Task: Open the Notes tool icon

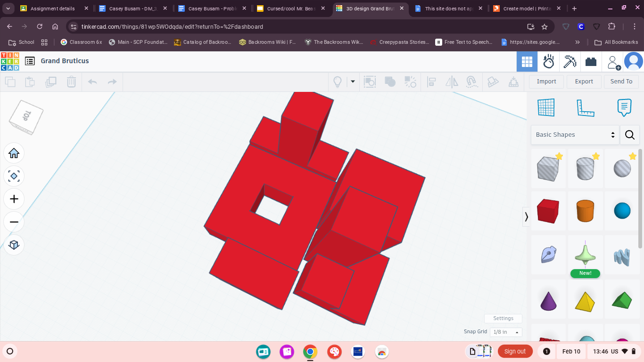Action: pyautogui.click(x=624, y=107)
